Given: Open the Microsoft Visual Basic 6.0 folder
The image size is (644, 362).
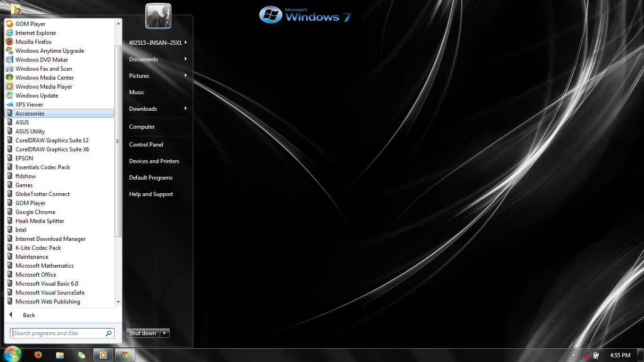Looking at the screenshot, I should click(59, 284).
